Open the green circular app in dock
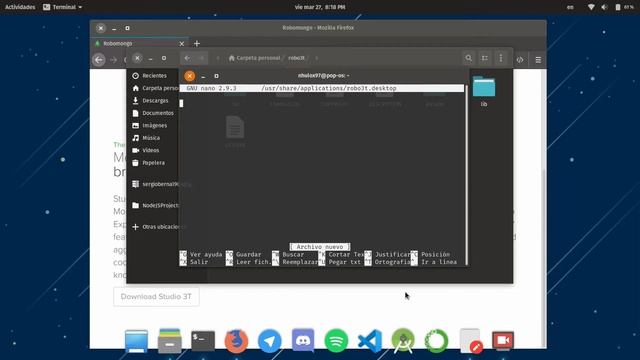The width and height of the screenshot is (640, 360). point(436,341)
